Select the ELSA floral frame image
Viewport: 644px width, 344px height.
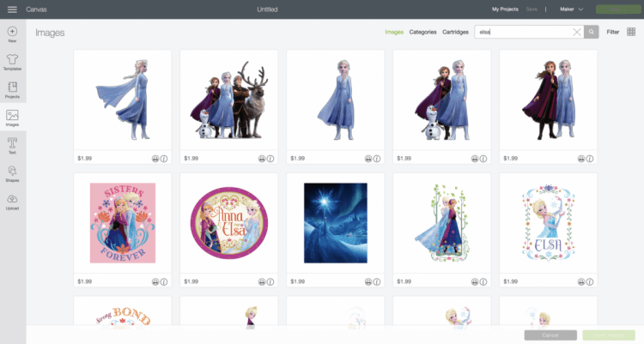point(549,223)
